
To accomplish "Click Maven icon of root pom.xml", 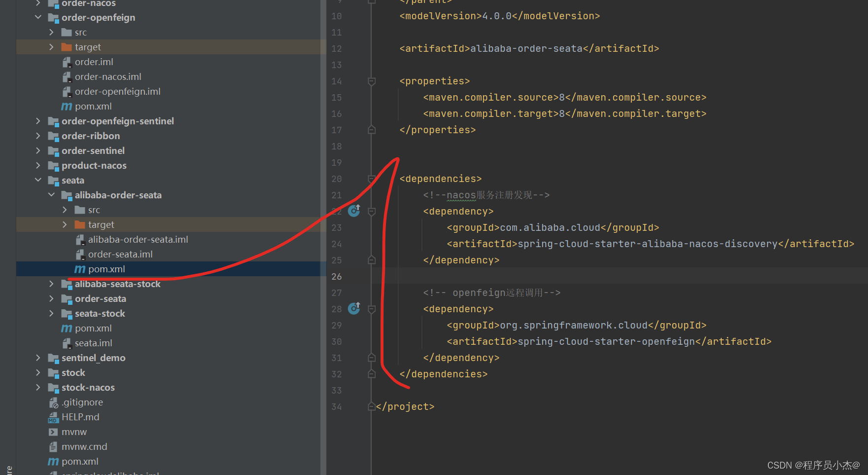I will (53, 462).
